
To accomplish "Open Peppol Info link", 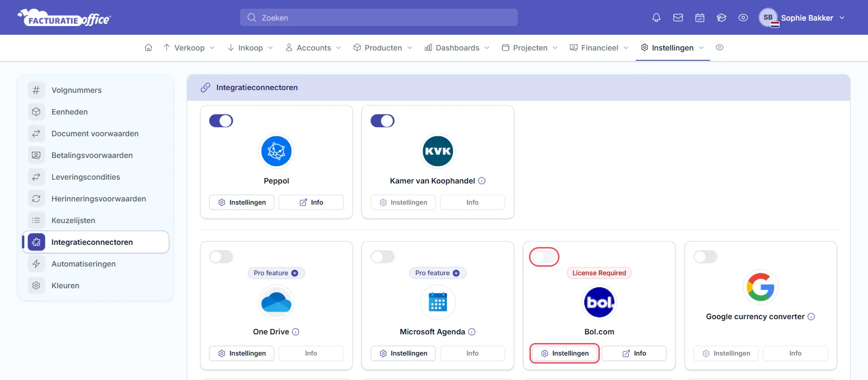I will coord(311,202).
